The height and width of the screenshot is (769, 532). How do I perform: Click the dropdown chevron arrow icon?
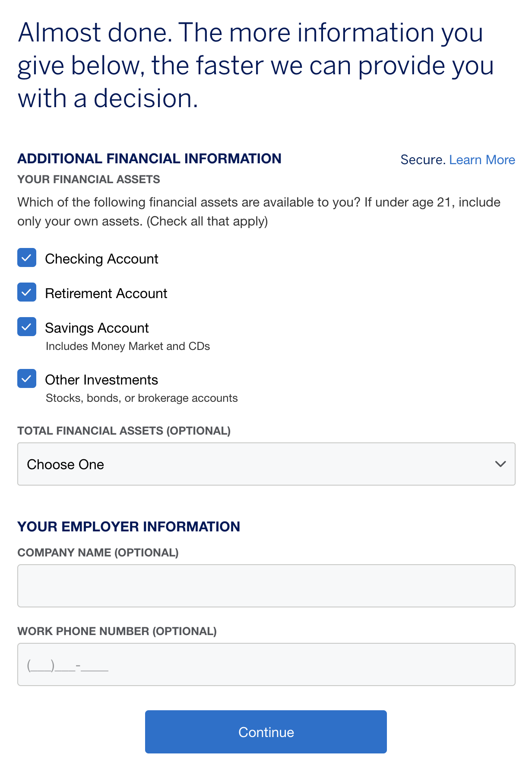click(500, 464)
